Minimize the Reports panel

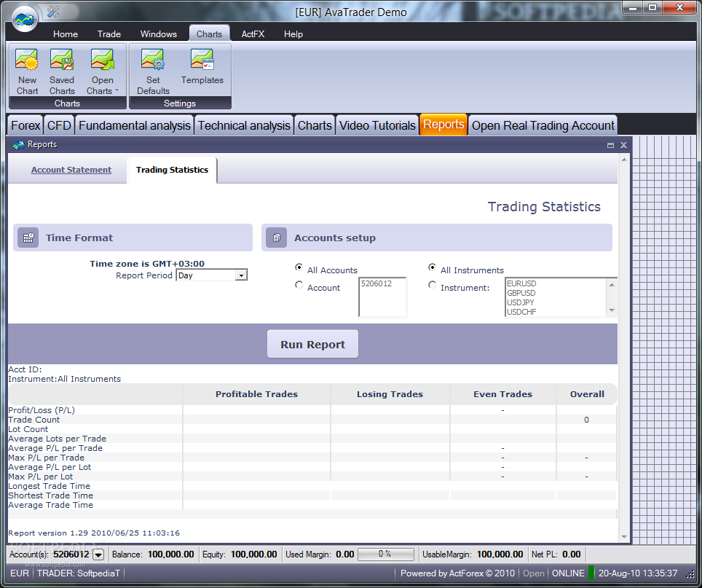point(610,145)
